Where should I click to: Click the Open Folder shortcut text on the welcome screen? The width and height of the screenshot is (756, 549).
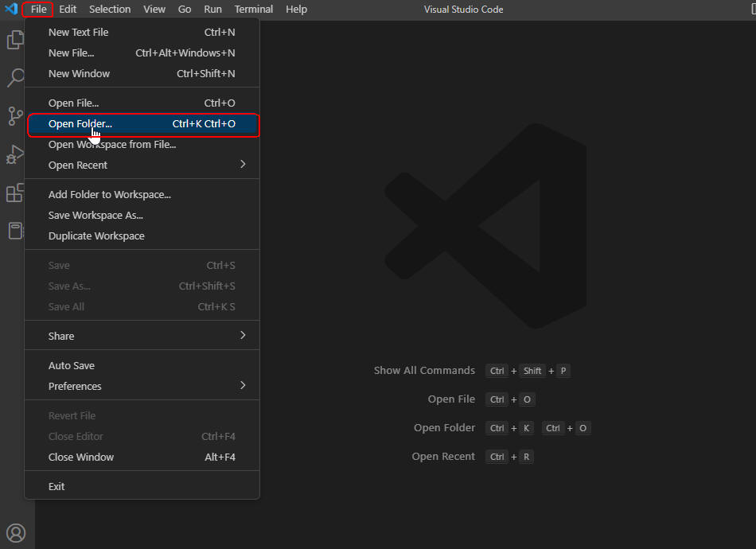tap(445, 428)
